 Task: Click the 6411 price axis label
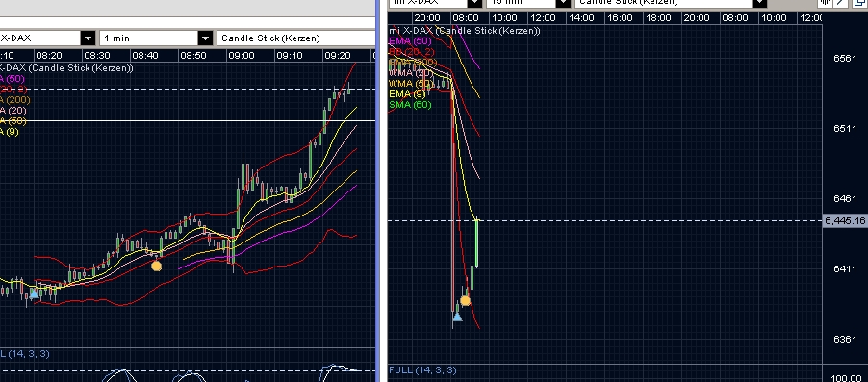pyautogui.click(x=845, y=269)
